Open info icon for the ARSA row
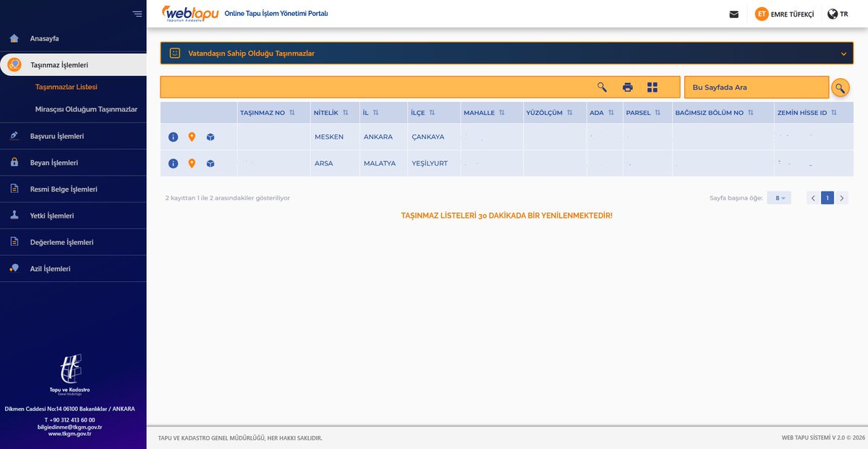 click(x=173, y=163)
